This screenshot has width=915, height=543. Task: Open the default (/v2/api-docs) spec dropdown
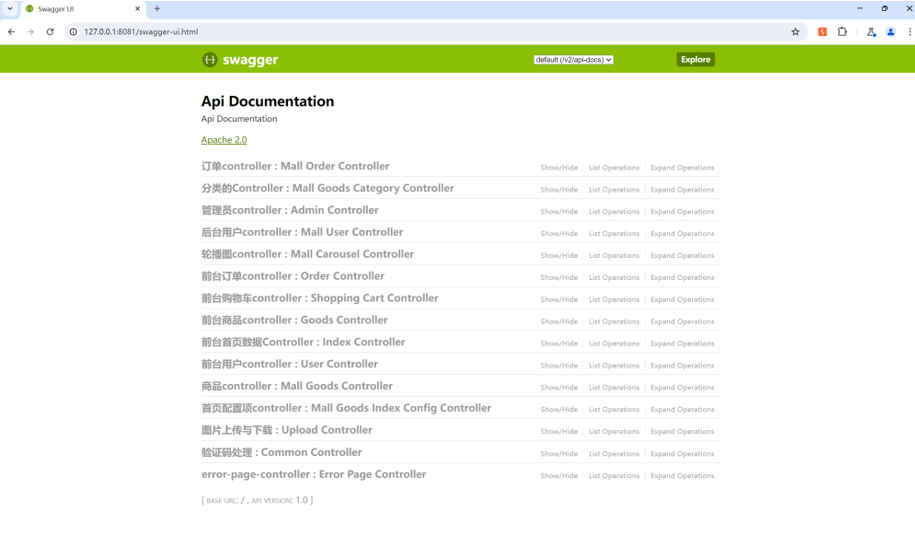pyautogui.click(x=573, y=60)
